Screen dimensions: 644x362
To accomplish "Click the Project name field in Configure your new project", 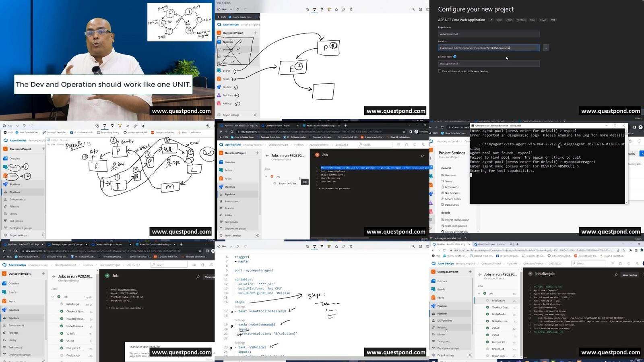I will [489, 34].
